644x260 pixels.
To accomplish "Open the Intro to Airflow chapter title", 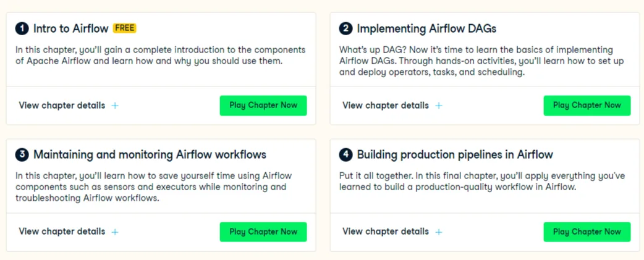I will 70,28.
